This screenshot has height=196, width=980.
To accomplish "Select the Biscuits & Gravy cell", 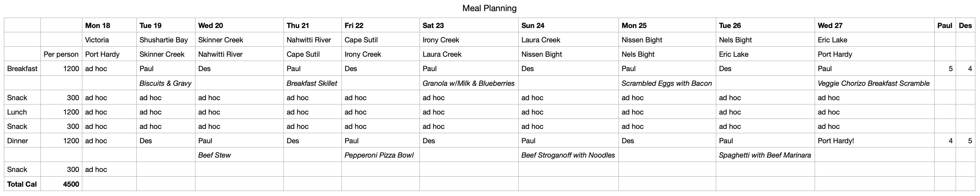I will tap(165, 83).
